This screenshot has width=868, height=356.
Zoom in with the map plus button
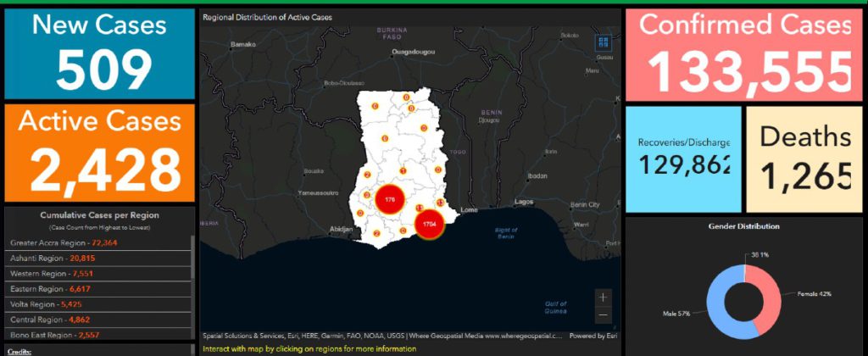tap(603, 298)
